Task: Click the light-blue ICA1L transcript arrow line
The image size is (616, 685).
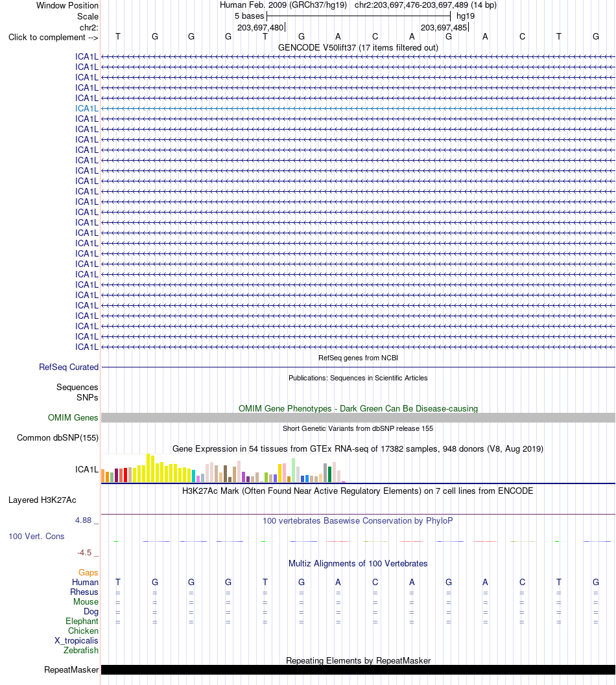Action: tap(358, 108)
